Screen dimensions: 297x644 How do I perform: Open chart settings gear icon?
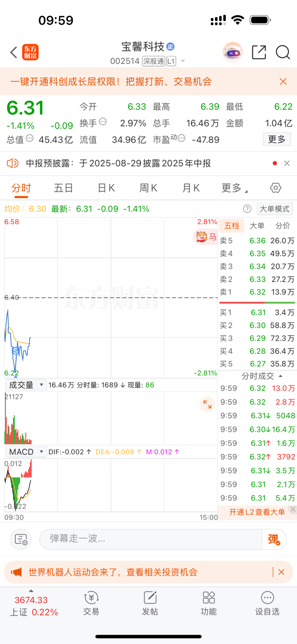click(275, 188)
